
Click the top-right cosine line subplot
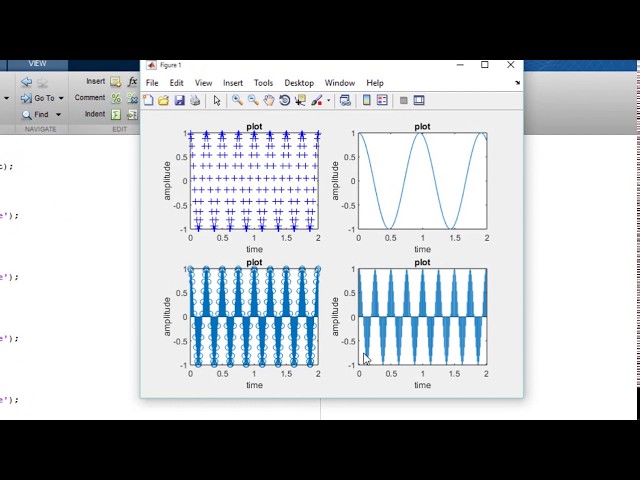point(422,181)
